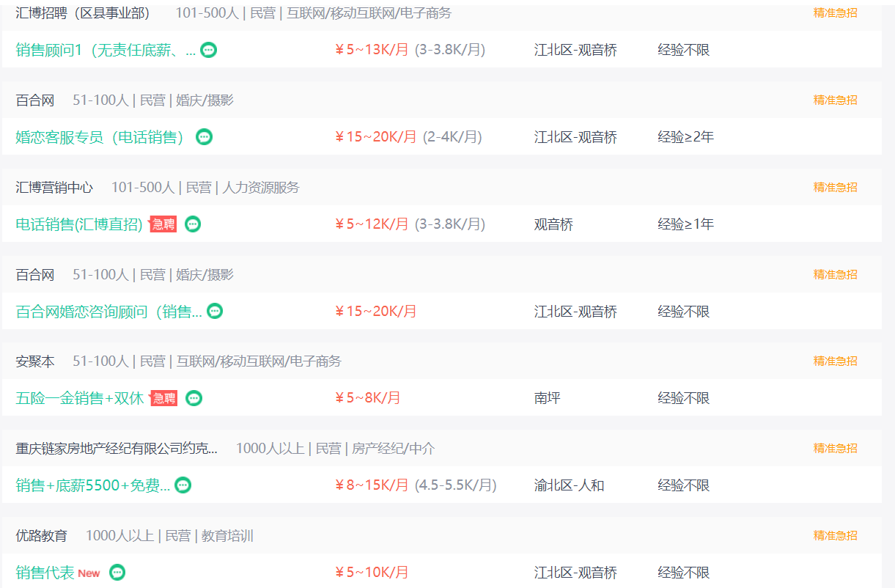Click chat icon next to 销售+底薪5500 job
This screenshot has width=895, height=588.
183,485
